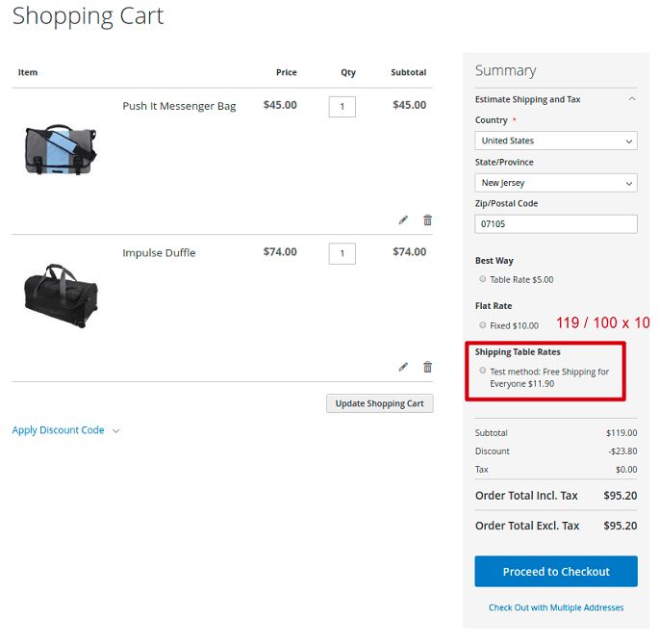Click the quantity field for Impulse Duffle
The width and height of the screenshot is (659, 644).
click(x=342, y=254)
